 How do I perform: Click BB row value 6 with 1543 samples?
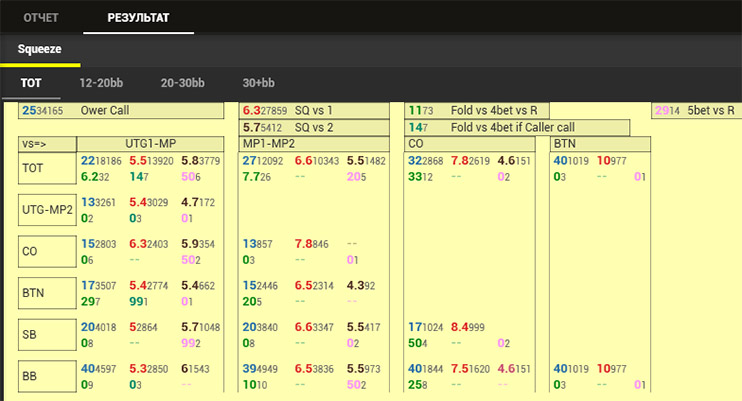click(195, 369)
